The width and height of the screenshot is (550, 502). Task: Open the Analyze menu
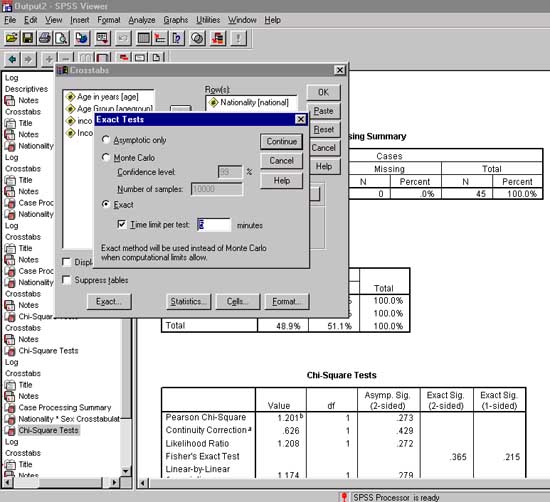pyautogui.click(x=142, y=20)
